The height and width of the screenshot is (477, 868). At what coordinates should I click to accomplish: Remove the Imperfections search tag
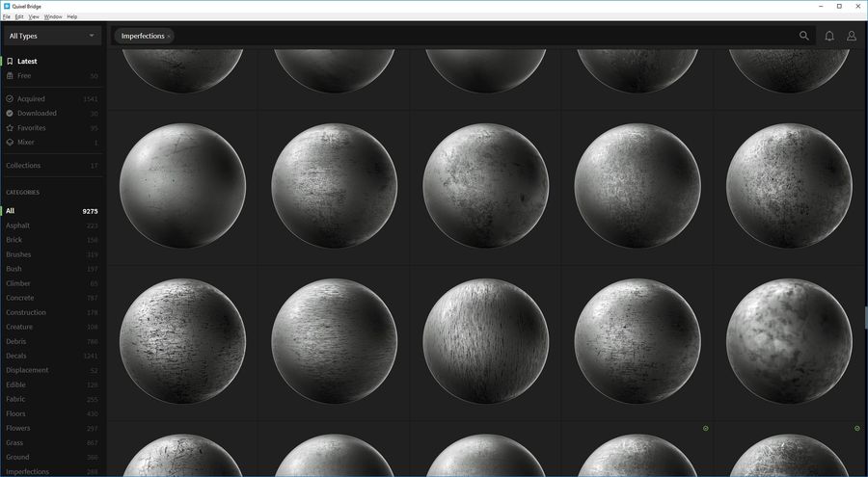169,37
